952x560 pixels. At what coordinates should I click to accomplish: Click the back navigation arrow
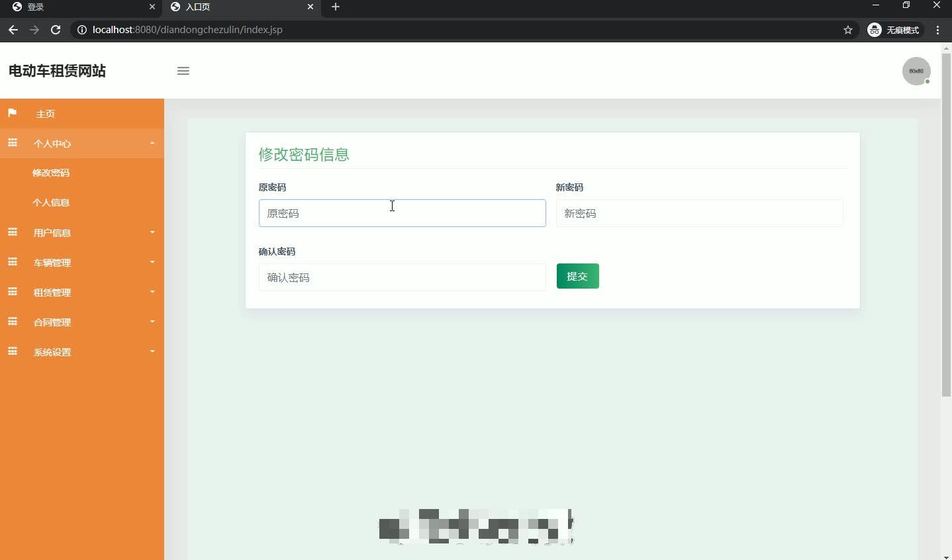pyautogui.click(x=13, y=30)
